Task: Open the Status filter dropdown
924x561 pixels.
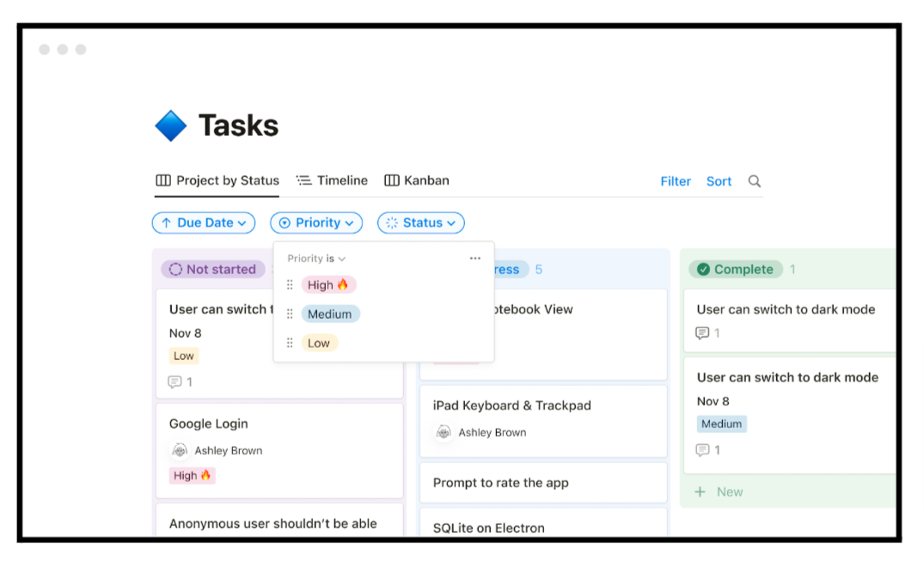Action: click(x=421, y=223)
